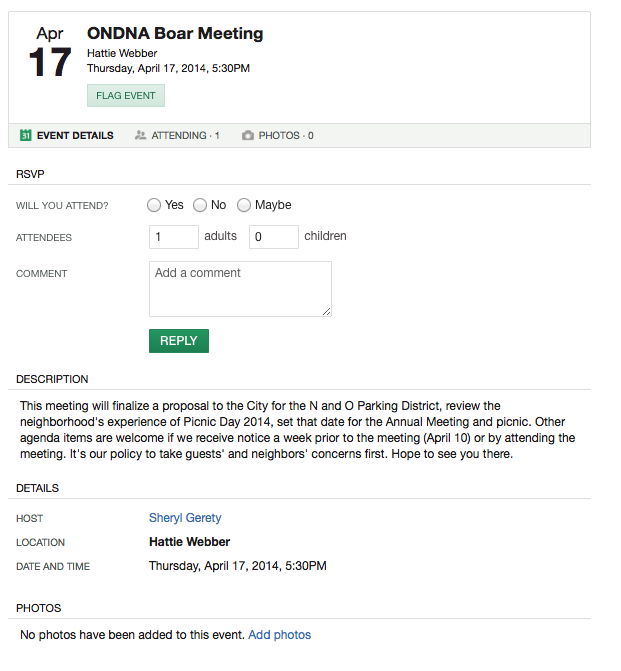Select the No radio button
Image resolution: width=621 pixels, height=671 pixels.
point(200,205)
